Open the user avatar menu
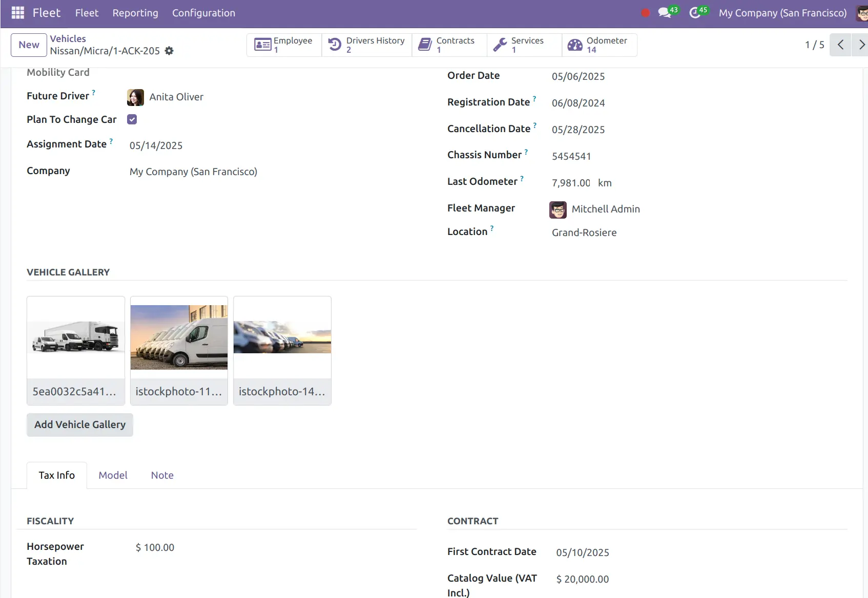Image resolution: width=868 pixels, height=598 pixels. [862, 13]
